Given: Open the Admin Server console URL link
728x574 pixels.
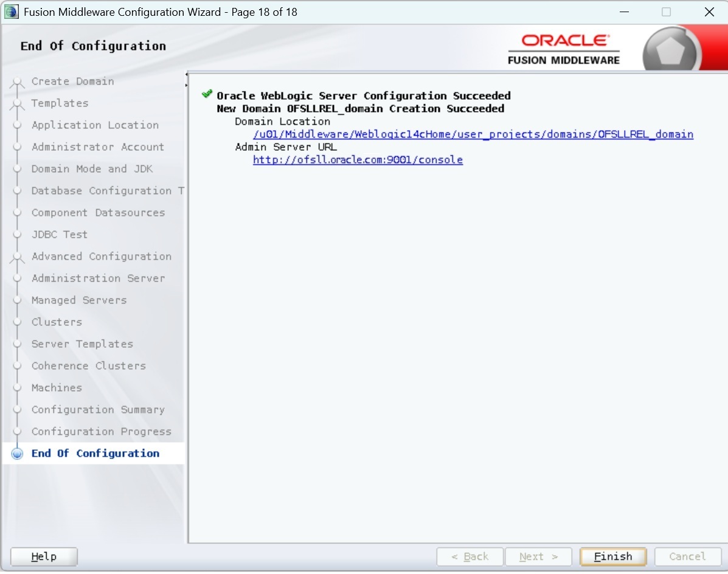Looking at the screenshot, I should 358,160.
